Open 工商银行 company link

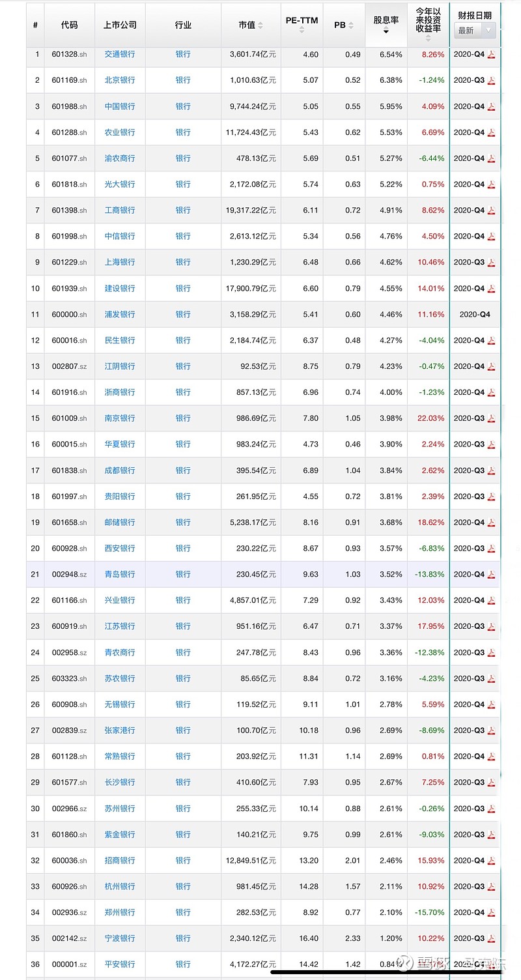point(120,210)
